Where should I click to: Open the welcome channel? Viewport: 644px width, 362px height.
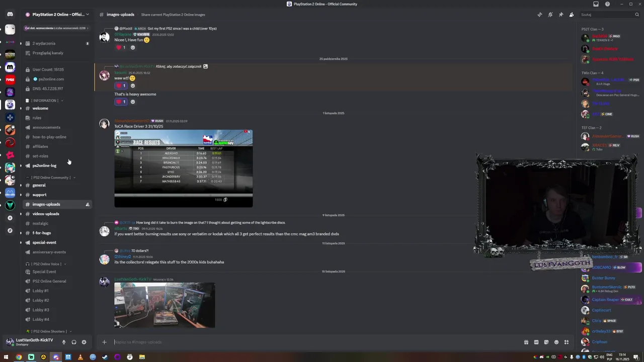56,108
